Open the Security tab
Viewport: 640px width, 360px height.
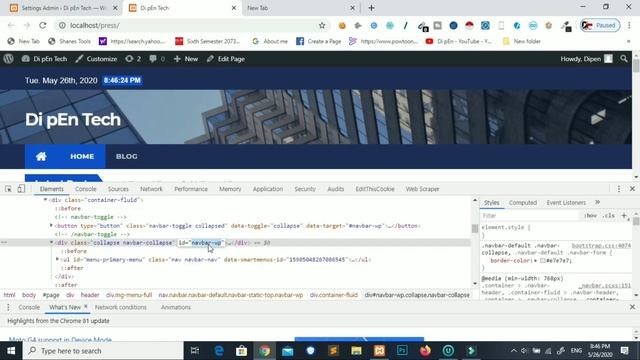pos(305,189)
